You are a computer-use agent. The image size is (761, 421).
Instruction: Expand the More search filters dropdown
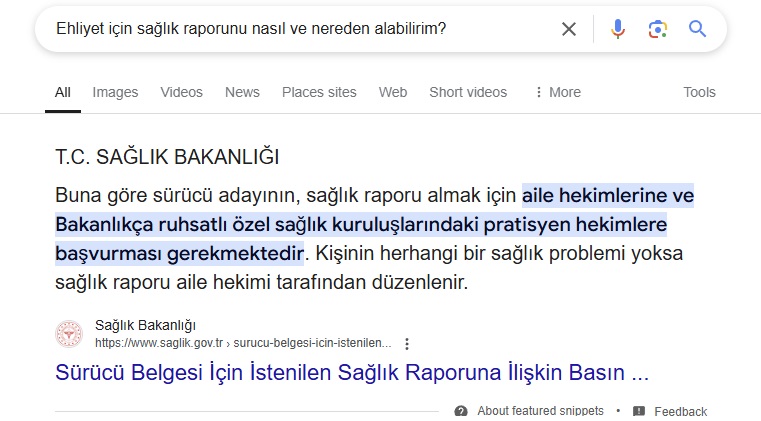[557, 92]
